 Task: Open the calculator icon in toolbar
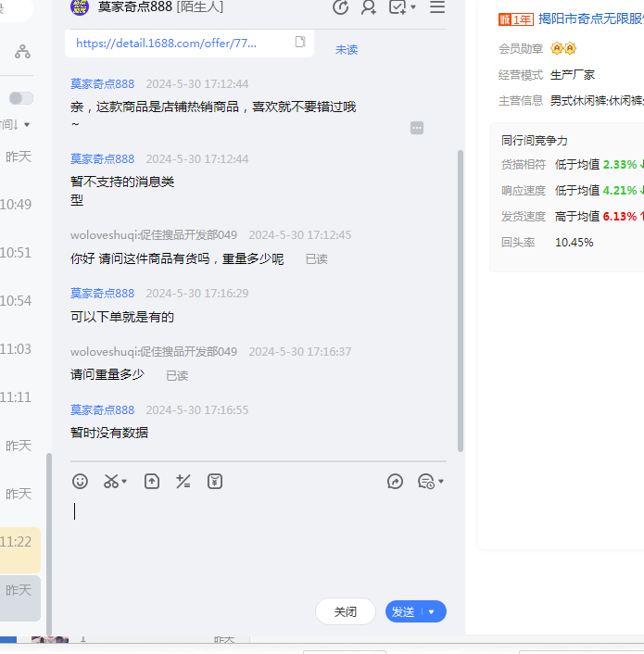[183, 482]
